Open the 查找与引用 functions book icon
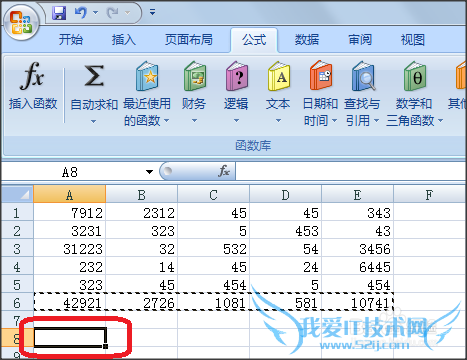 363,76
